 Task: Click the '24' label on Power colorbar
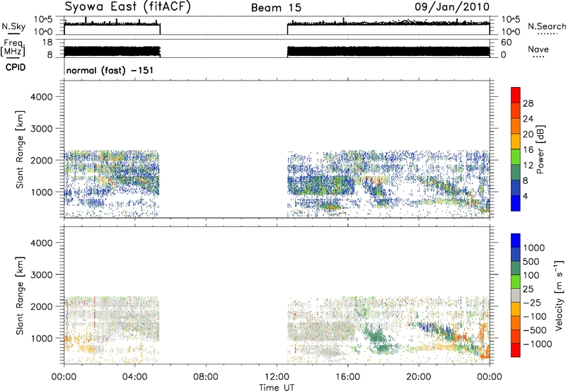coord(528,119)
